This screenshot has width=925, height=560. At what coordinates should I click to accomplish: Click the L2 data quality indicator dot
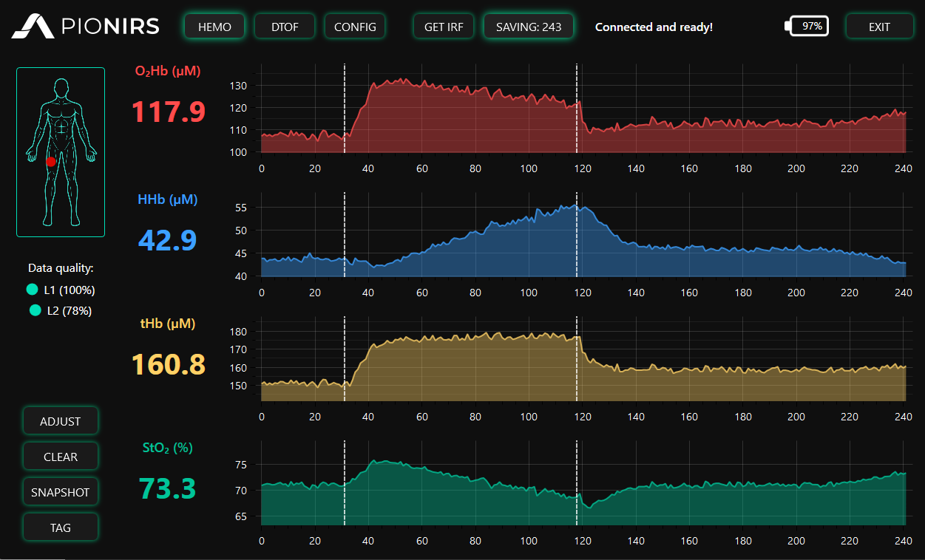35,310
